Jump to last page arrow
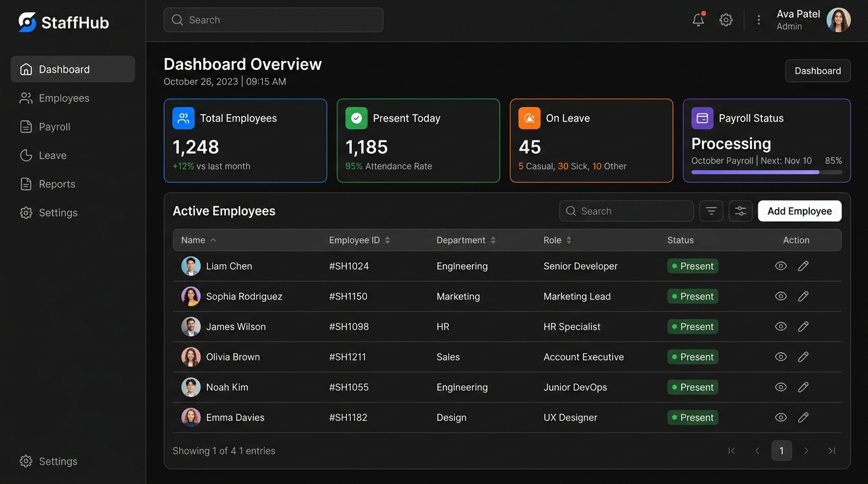The width and height of the screenshot is (868, 484). [831, 451]
